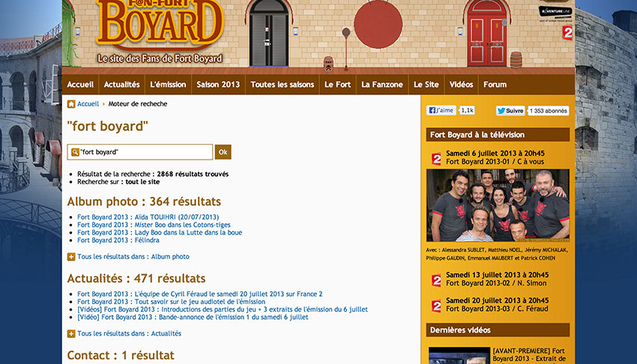Open AVANT-PREMIERE Fort Boyard 2013 video link
Screen dimensions: 637x364
tap(529, 355)
